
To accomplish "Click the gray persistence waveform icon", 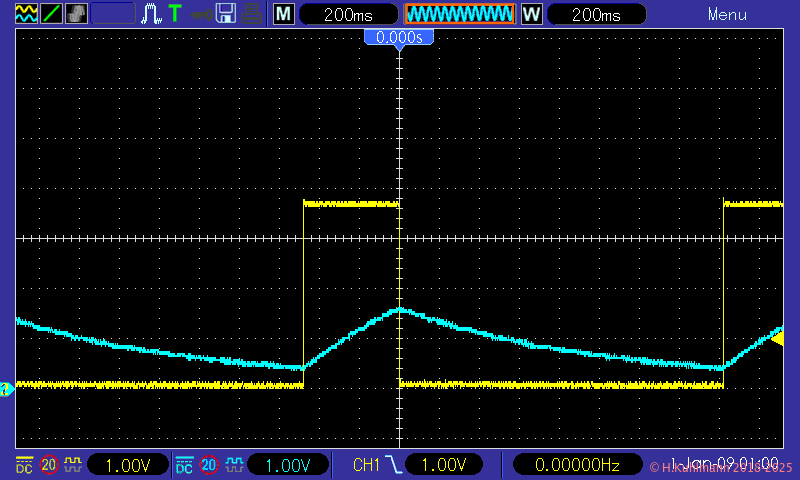I will click(75, 14).
